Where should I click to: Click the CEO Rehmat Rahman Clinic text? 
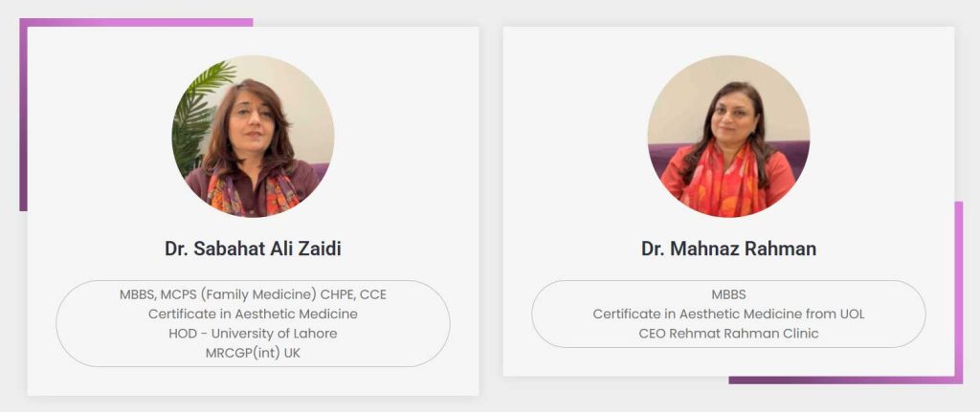tap(728, 333)
